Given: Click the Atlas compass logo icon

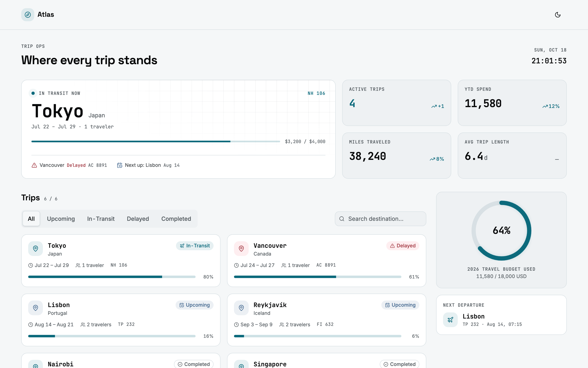Looking at the screenshot, I should click(28, 15).
